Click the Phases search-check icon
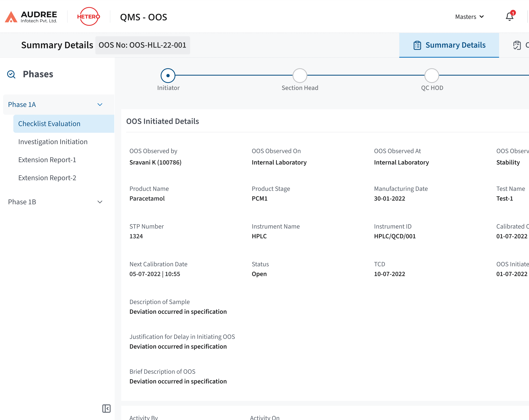This screenshot has height=420, width=529. coord(11,74)
